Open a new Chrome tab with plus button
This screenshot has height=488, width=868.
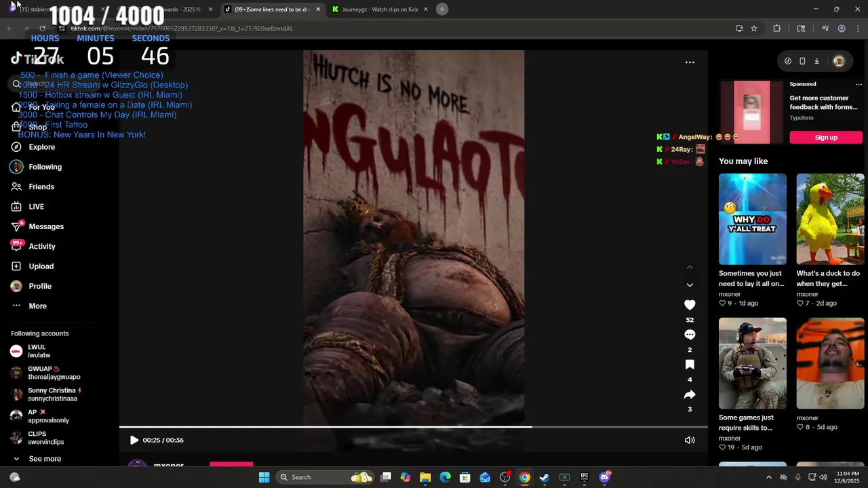(x=442, y=9)
